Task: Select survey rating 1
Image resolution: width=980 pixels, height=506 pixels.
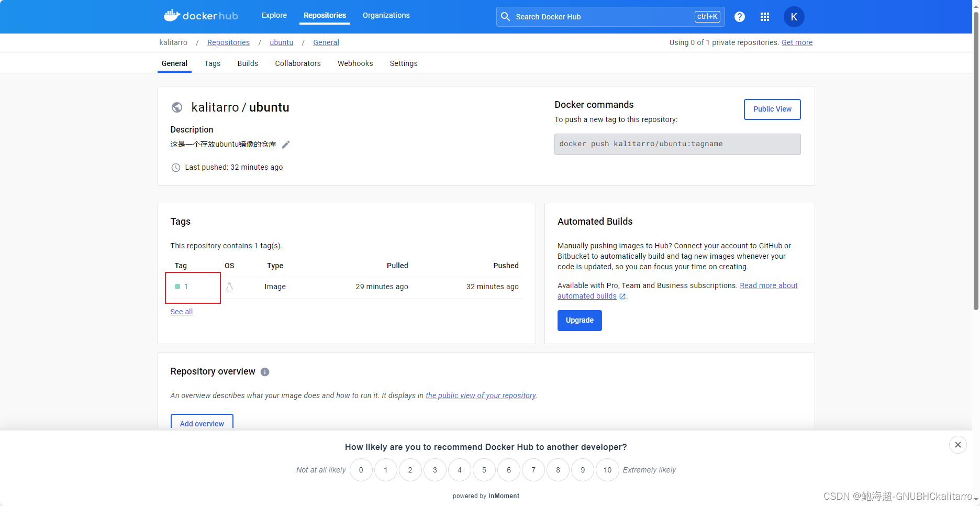Action: [386, 470]
